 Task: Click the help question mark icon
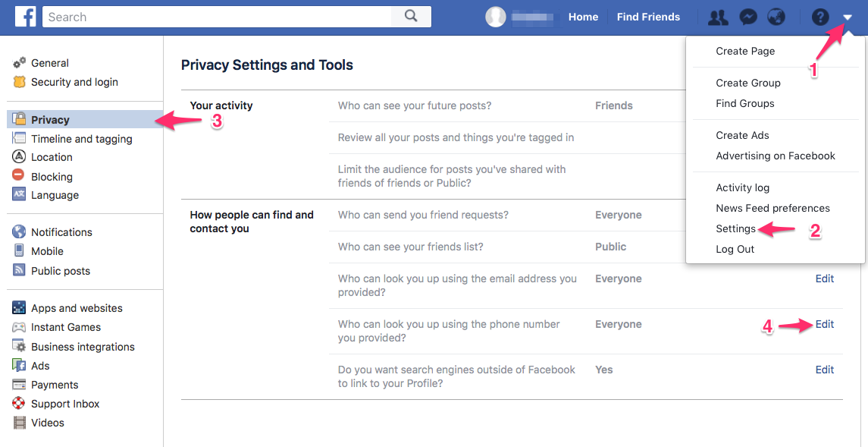click(820, 17)
